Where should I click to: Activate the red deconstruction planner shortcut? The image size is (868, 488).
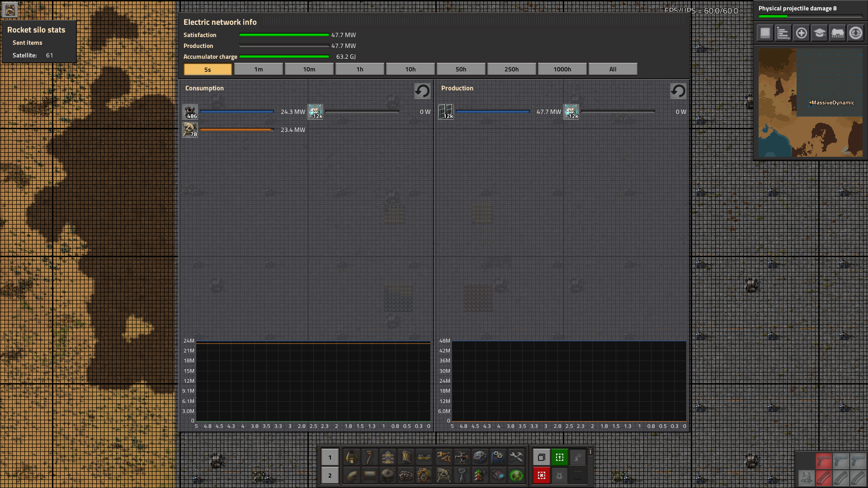(542, 475)
